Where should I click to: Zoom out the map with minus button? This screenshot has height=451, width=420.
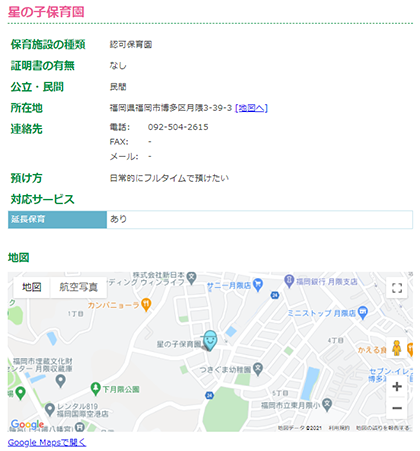tap(397, 408)
